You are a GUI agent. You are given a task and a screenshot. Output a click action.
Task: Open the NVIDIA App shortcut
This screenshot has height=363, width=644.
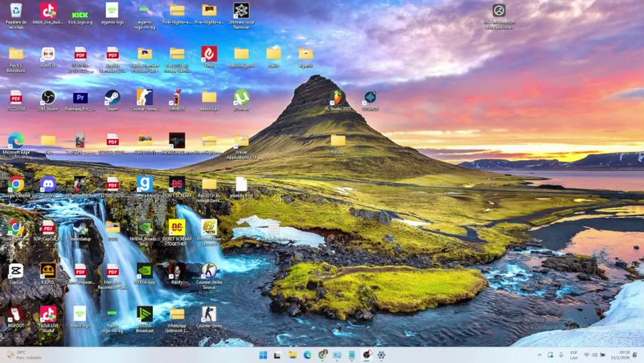tap(145, 273)
